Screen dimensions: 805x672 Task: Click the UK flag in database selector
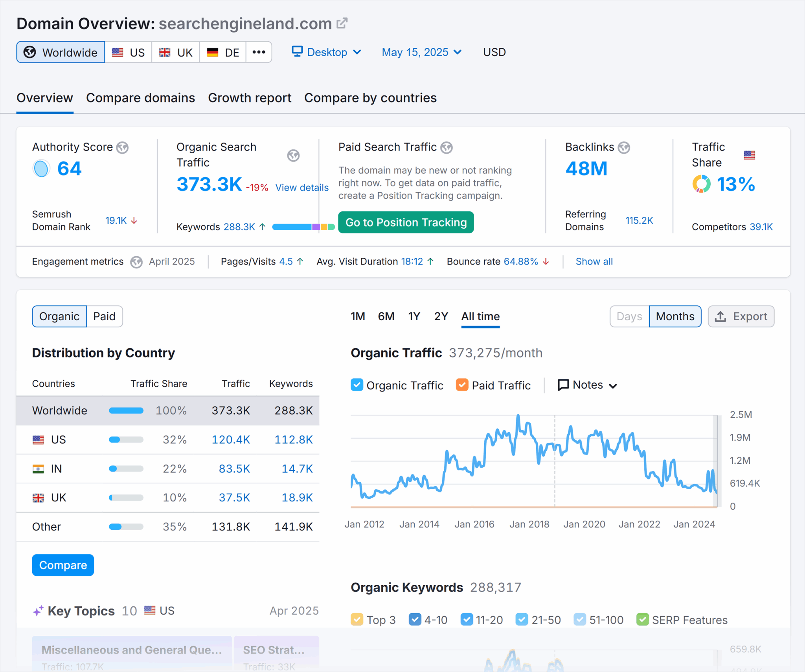pos(165,52)
